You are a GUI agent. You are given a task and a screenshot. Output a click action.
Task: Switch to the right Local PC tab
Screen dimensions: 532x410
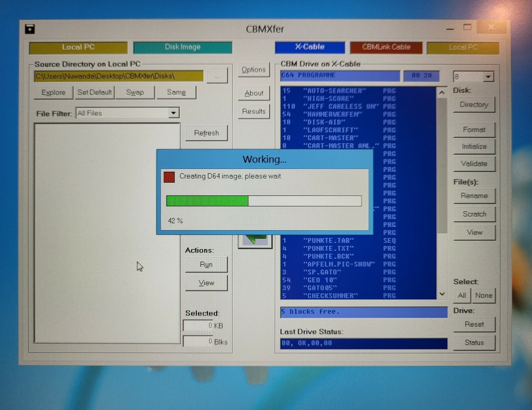463,48
